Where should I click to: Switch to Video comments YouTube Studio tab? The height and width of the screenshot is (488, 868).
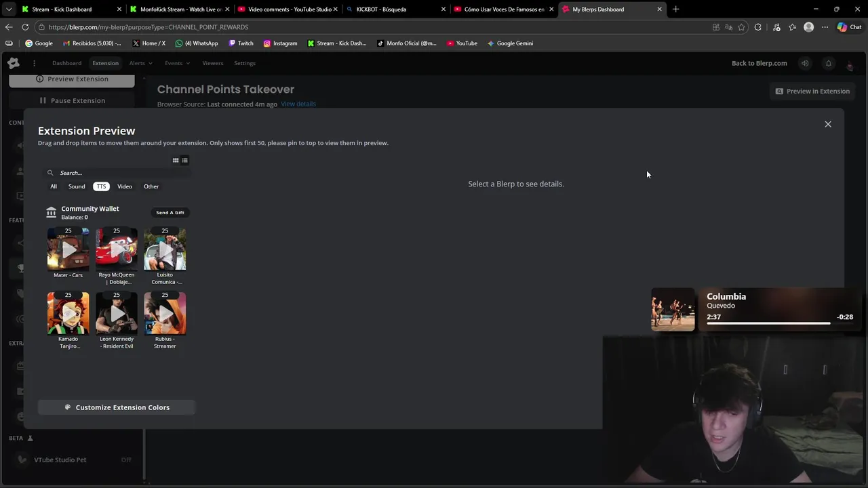pyautogui.click(x=287, y=9)
